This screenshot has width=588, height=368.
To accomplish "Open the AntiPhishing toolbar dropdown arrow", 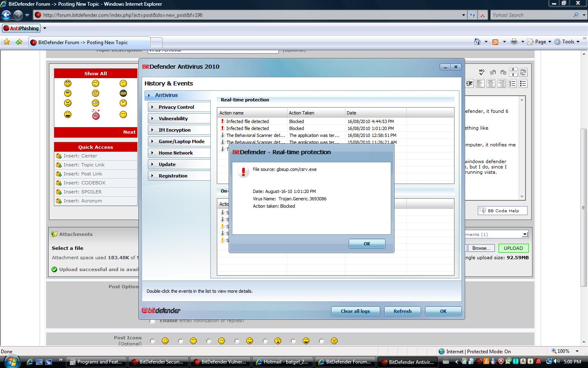I will [45, 29].
